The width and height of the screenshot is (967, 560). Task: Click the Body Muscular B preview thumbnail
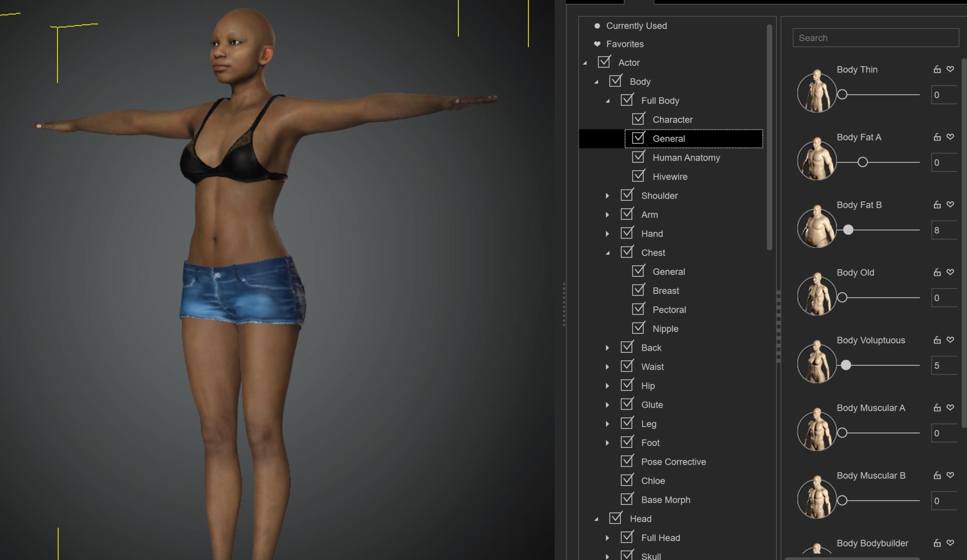817,498
